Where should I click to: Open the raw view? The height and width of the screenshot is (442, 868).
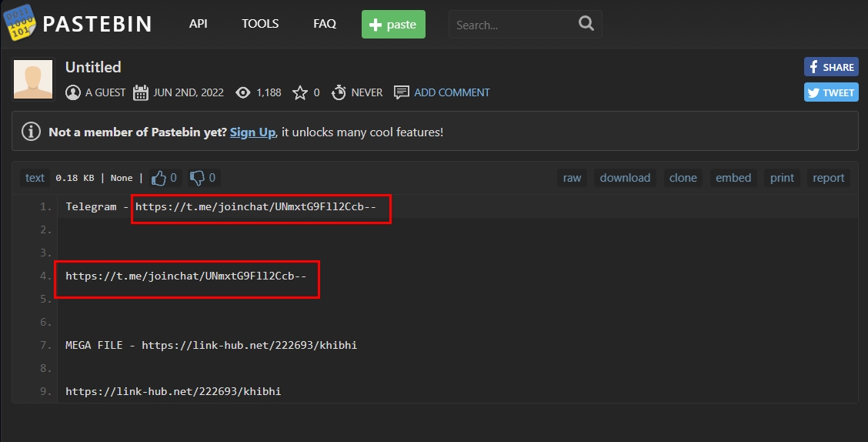click(x=572, y=178)
